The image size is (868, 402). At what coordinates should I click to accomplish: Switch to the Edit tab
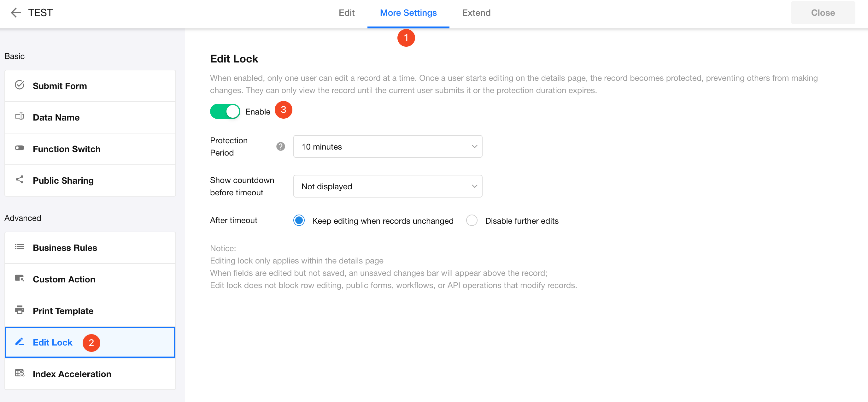coord(346,13)
